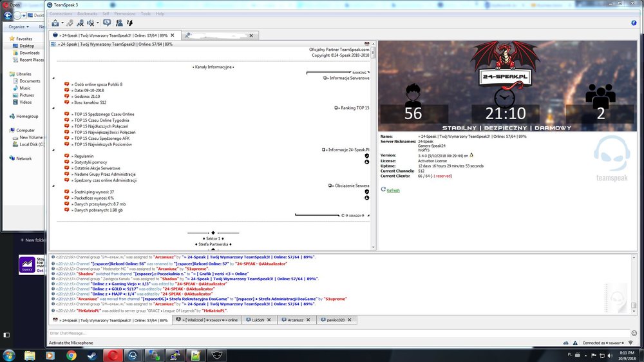Open the dropdown arrow beside the Connect icon

click(x=62, y=23)
